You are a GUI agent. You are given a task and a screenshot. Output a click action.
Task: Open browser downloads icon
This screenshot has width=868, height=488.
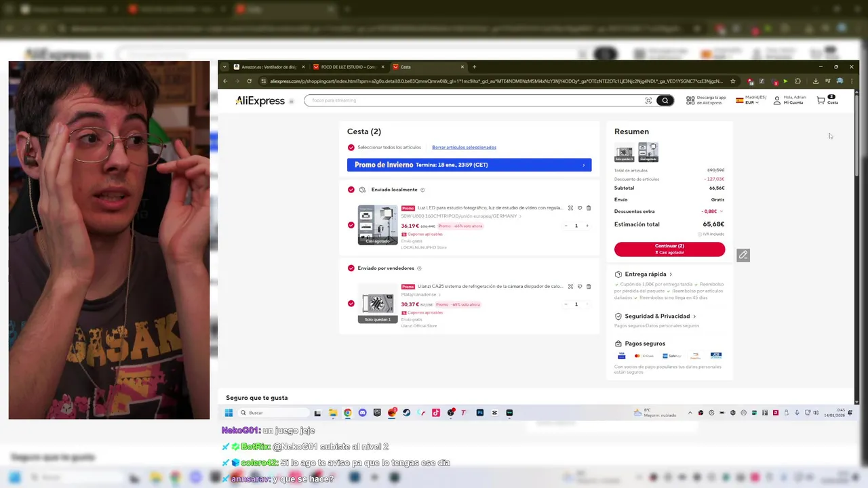coord(815,81)
